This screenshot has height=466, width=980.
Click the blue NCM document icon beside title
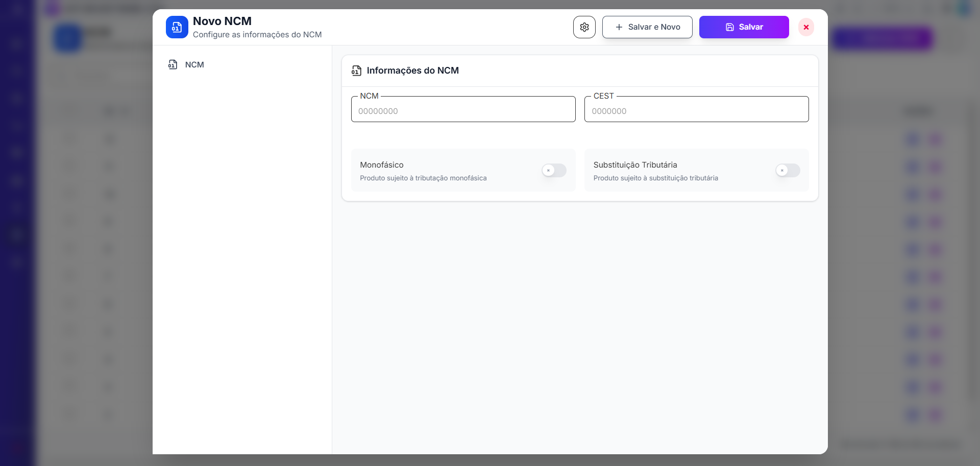177,27
